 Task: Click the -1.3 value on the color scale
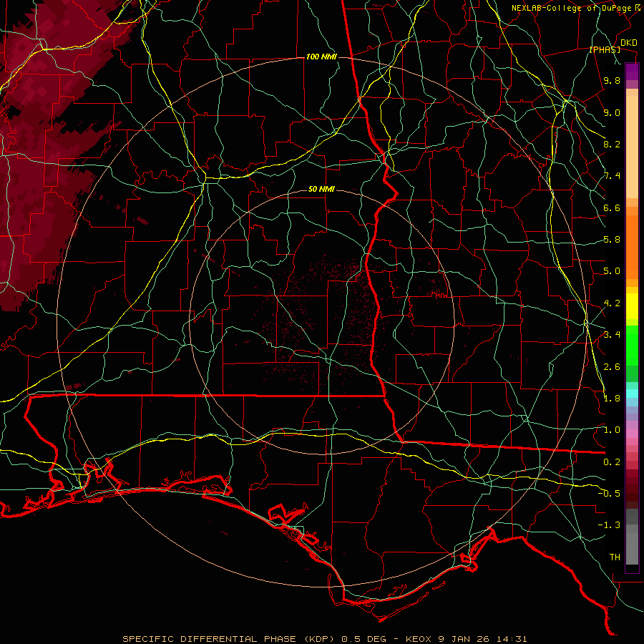[x=609, y=525]
